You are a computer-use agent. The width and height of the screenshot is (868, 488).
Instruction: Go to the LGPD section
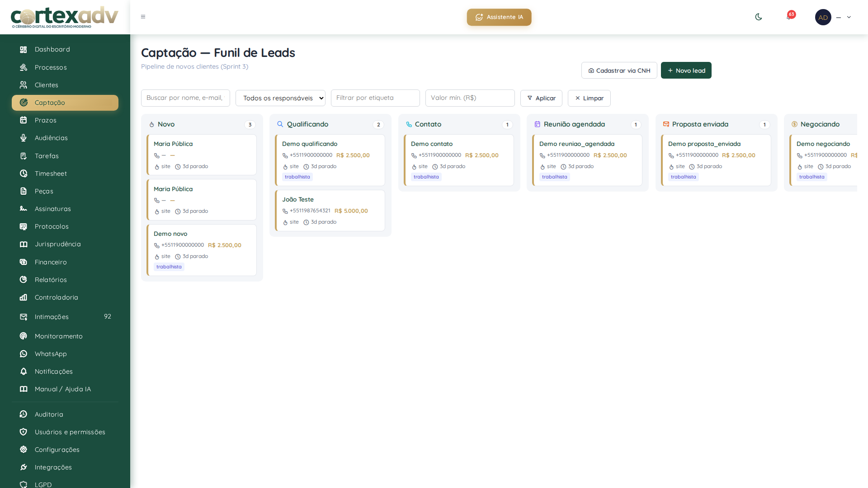click(x=65, y=484)
